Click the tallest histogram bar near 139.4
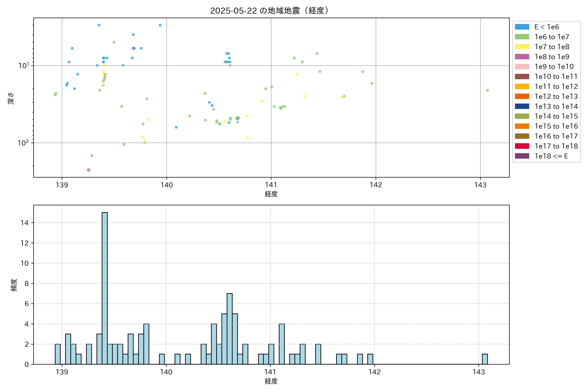Image resolution: width=588 pixels, height=392 pixels. (105, 287)
